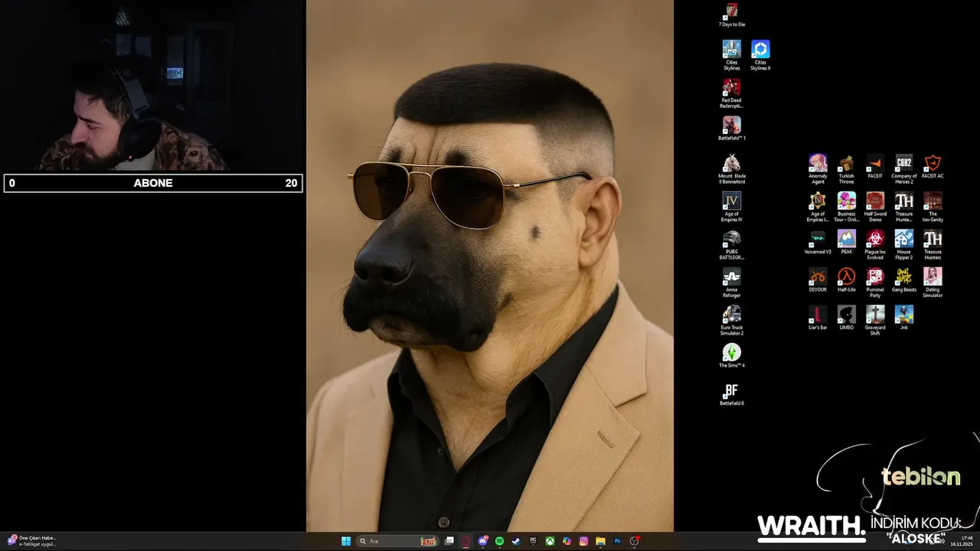Launch the FACEIT AC shortcut
The image size is (980, 551).
pyautogui.click(x=933, y=166)
